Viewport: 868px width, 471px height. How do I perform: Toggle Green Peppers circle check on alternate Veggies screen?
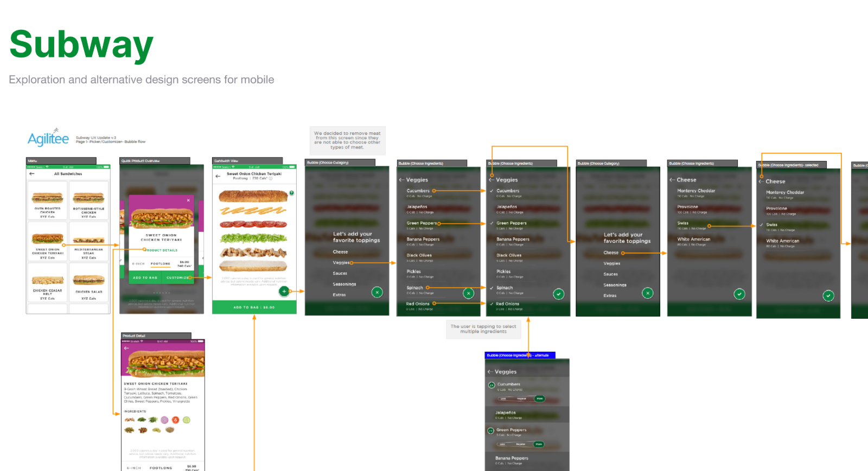click(x=490, y=431)
